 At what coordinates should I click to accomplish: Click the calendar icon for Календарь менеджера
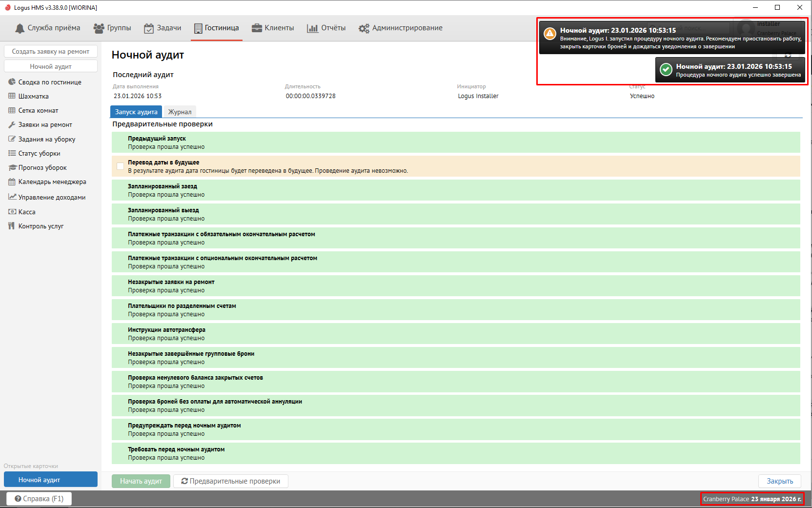(x=12, y=182)
